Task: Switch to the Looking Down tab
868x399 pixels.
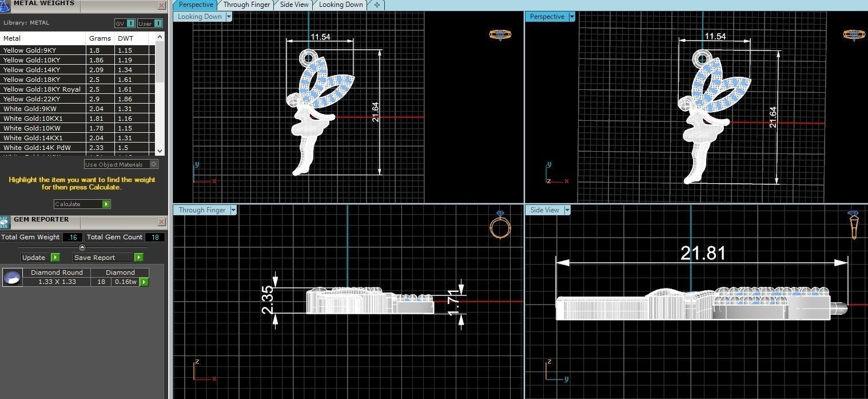Action: coord(341,5)
